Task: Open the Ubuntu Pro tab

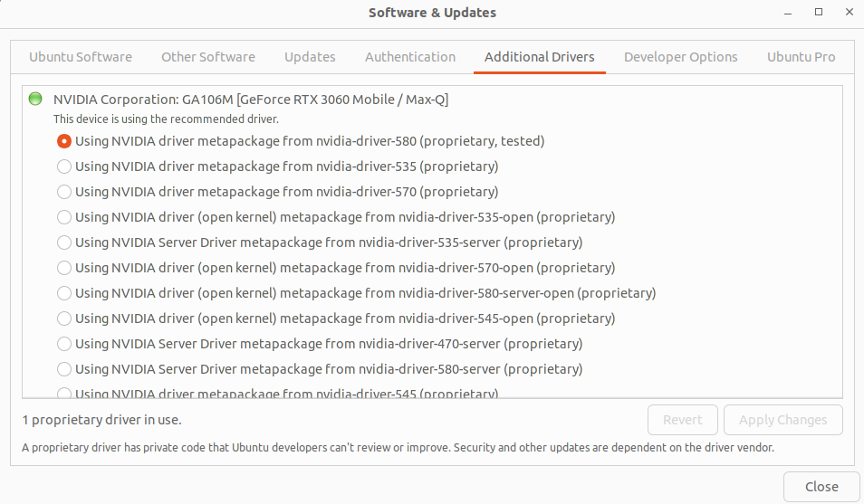Action: pos(802,57)
